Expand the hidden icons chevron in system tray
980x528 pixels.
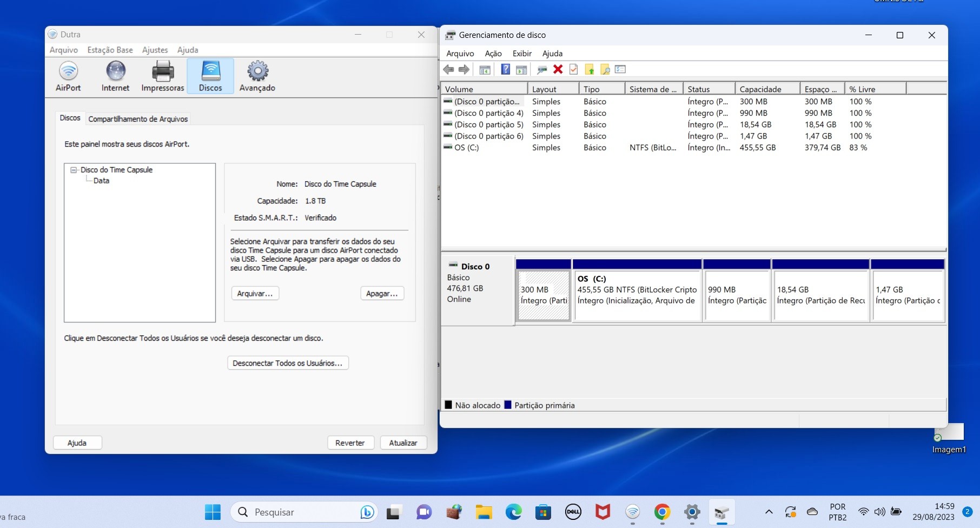click(x=768, y=511)
